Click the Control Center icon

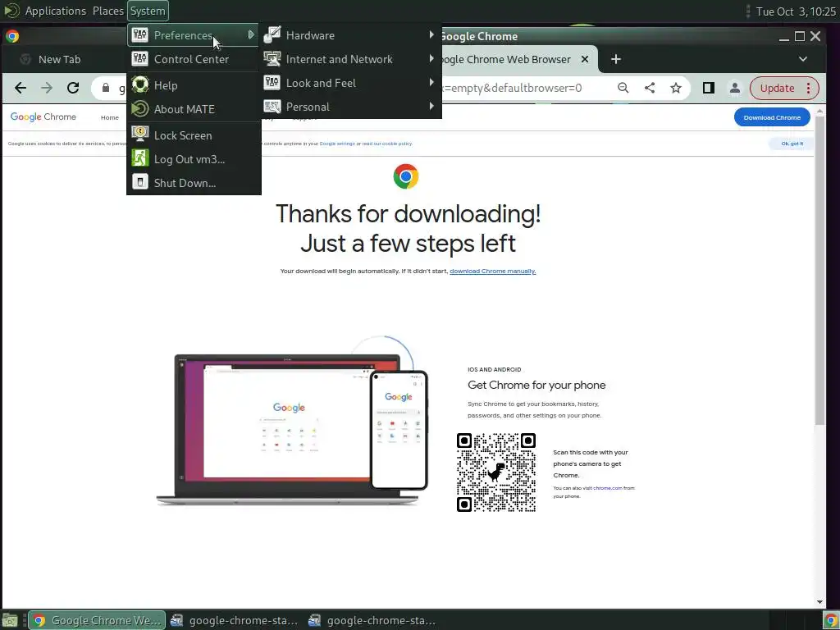tap(139, 58)
